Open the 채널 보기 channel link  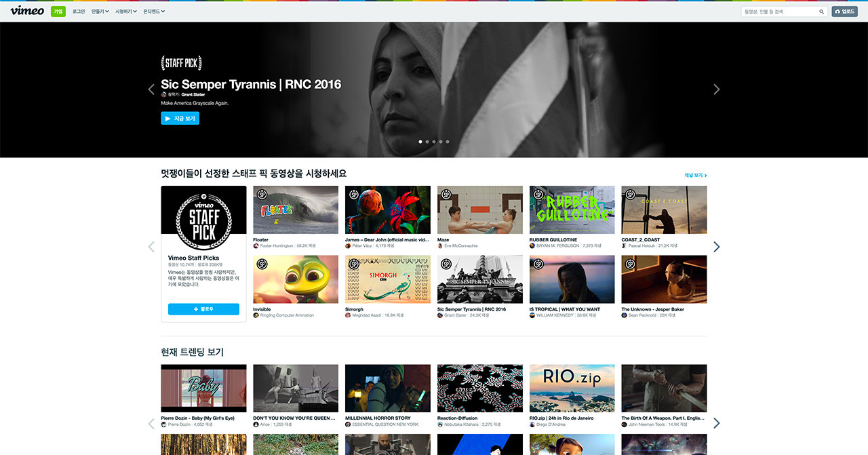point(696,175)
